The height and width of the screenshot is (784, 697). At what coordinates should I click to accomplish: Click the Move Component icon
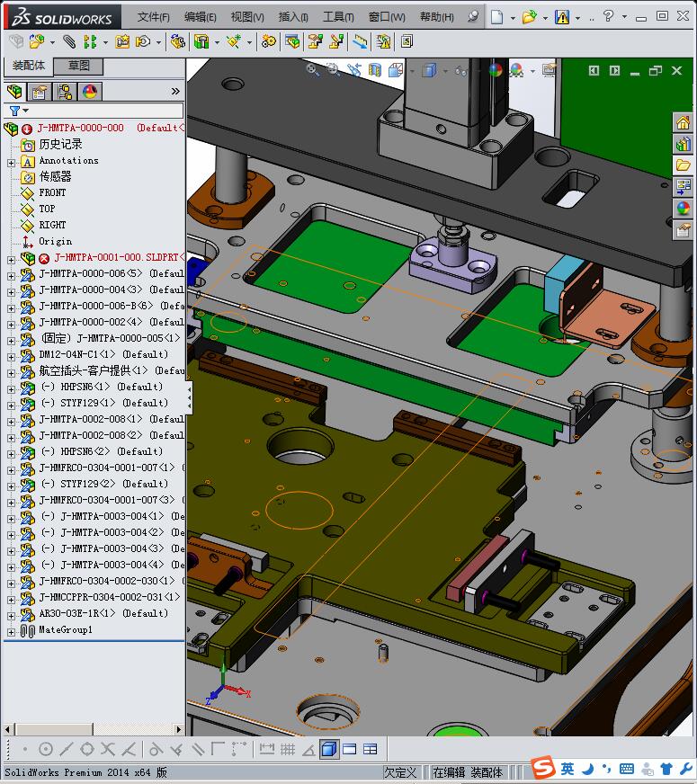tap(143, 41)
